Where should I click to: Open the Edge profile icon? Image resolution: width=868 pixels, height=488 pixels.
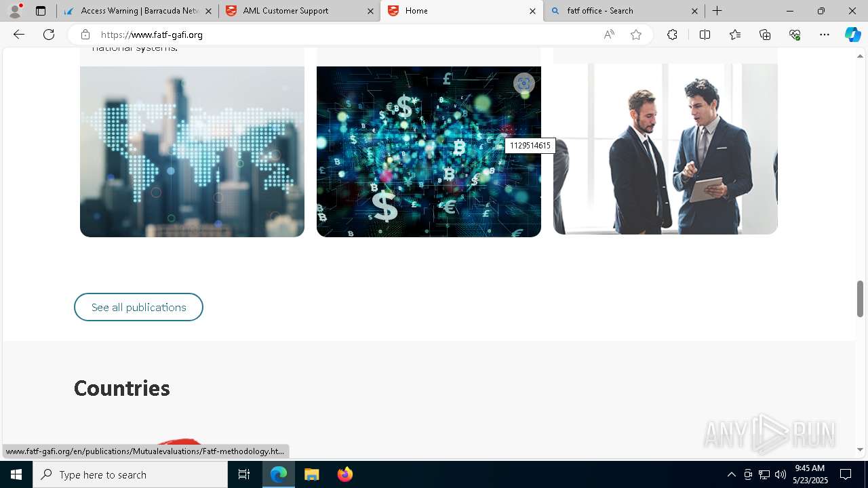[x=15, y=11]
